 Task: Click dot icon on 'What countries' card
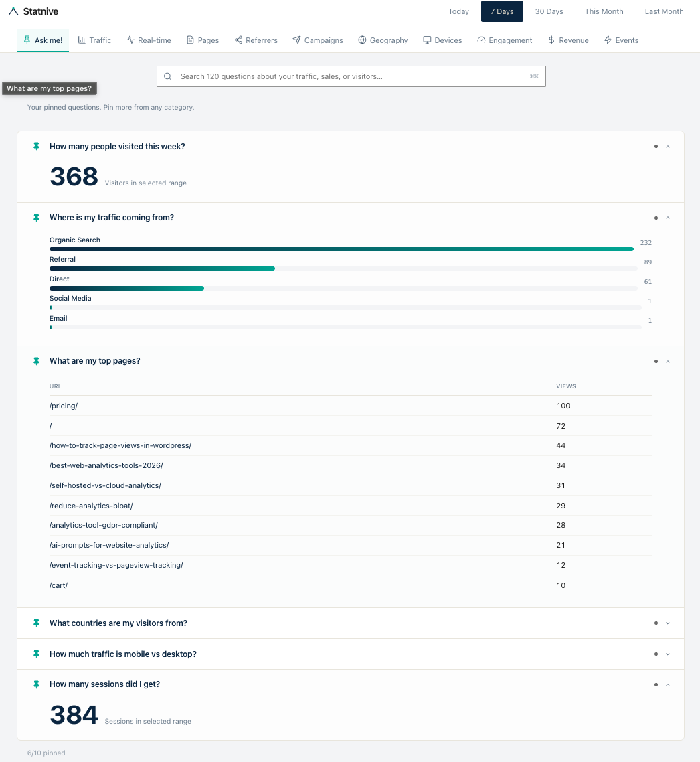[656, 623]
